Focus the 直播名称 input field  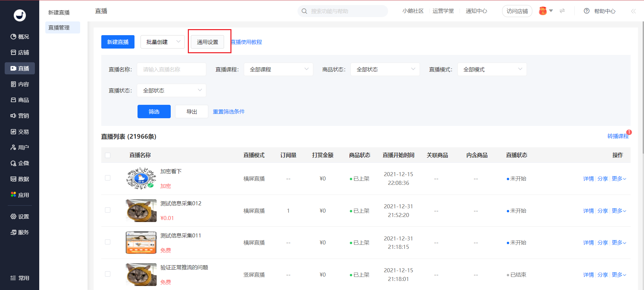pos(171,69)
